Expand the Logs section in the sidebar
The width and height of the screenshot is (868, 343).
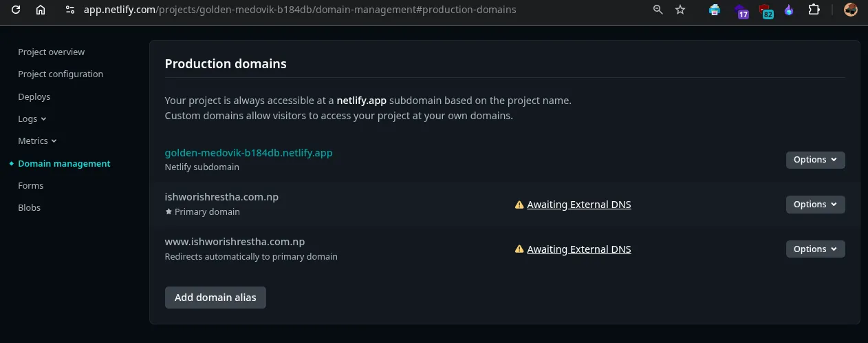pos(32,118)
